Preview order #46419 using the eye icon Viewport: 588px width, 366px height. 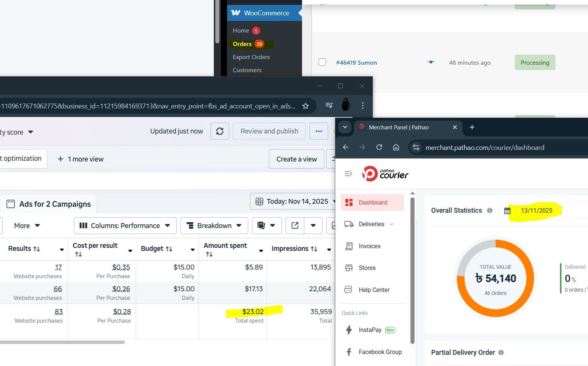431,62
